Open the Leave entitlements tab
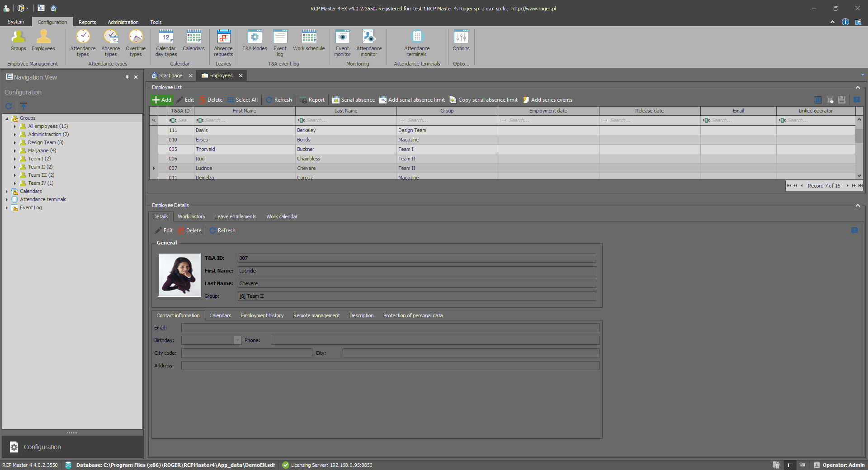Screen dimensions: 868x470 (236, 216)
